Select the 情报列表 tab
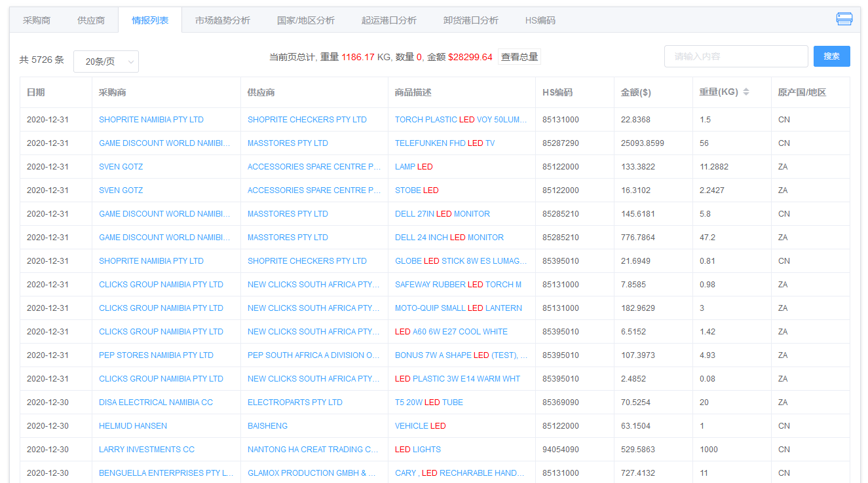 point(150,20)
